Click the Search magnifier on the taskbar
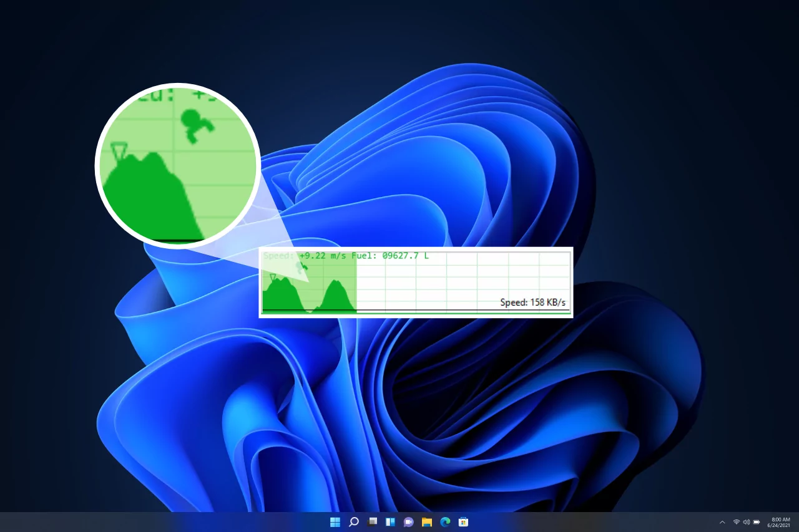The image size is (799, 532). point(353,521)
